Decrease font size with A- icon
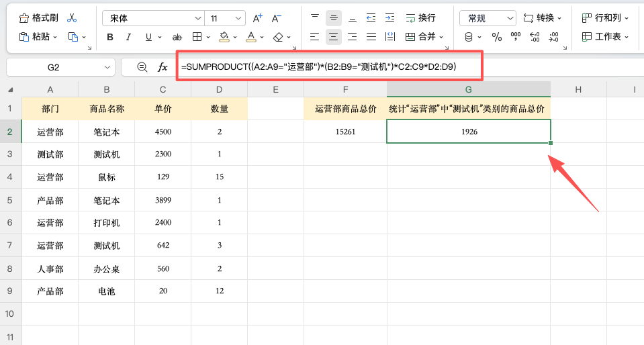Viewport: 644px width, 345px height. pyautogui.click(x=277, y=19)
